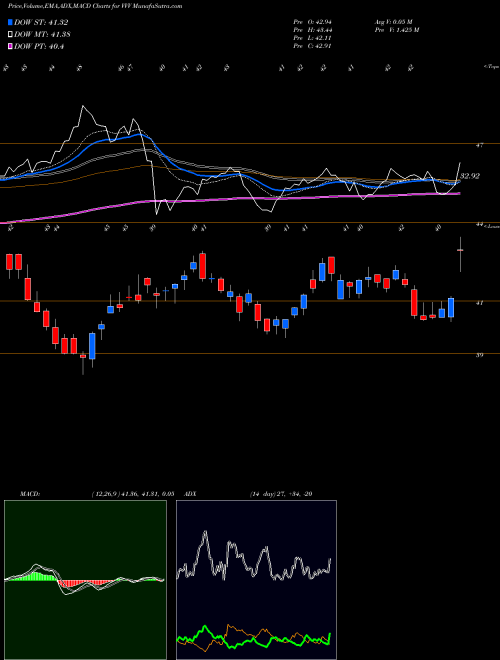Click the peak of the white price line
This screenshot has width=500, height=660.
(82, 106)
